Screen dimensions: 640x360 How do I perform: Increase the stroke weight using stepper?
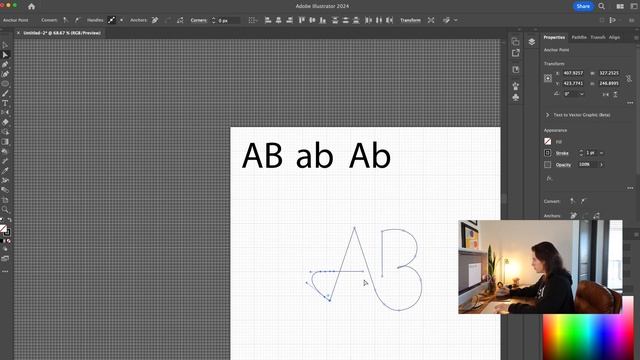pos(581,151)
